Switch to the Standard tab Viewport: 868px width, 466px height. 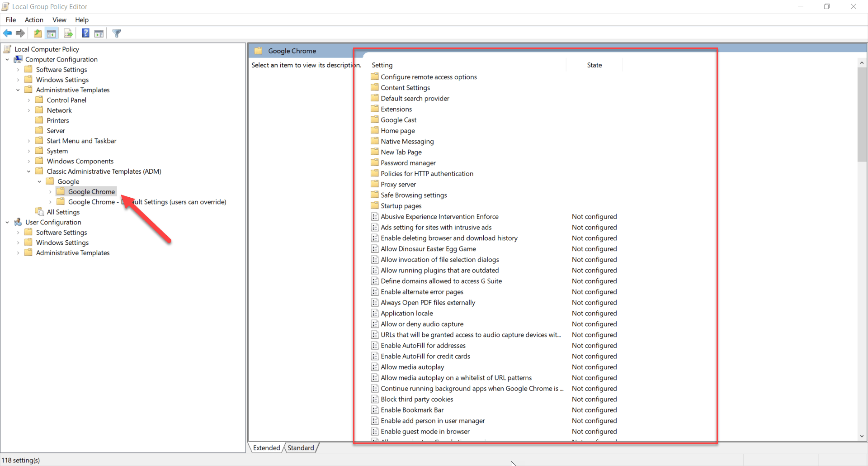click(301, 448)
